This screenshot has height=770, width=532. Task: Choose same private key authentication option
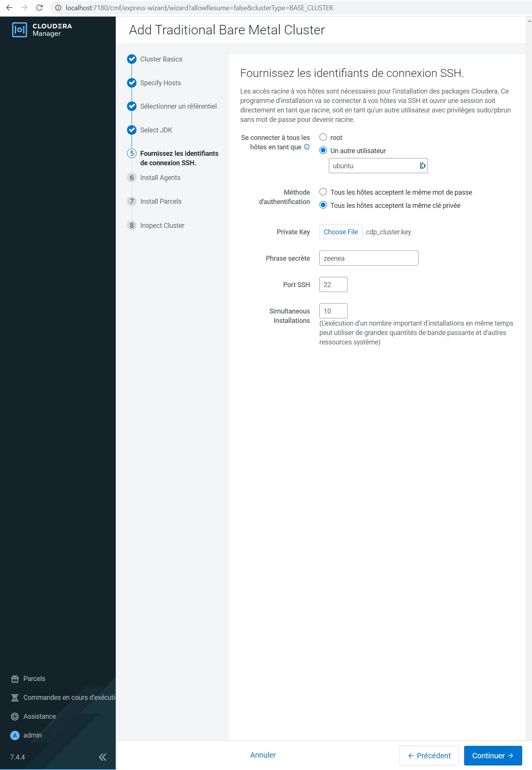coord(323,205)
